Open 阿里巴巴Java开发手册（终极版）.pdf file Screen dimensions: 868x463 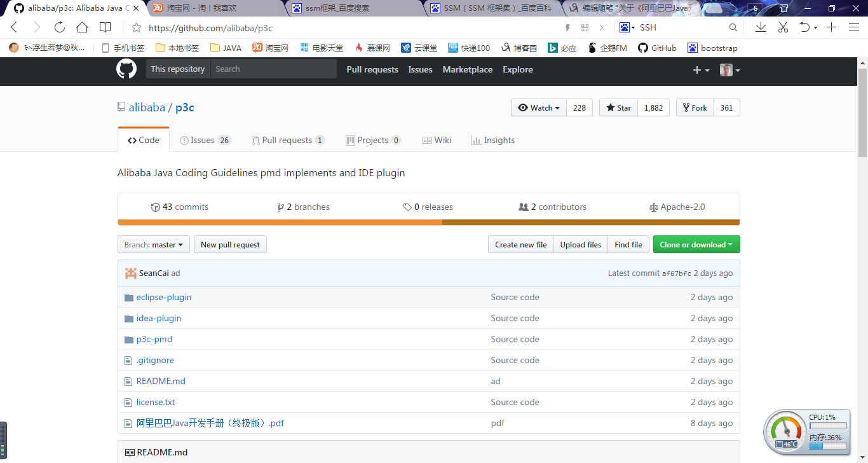210,423
